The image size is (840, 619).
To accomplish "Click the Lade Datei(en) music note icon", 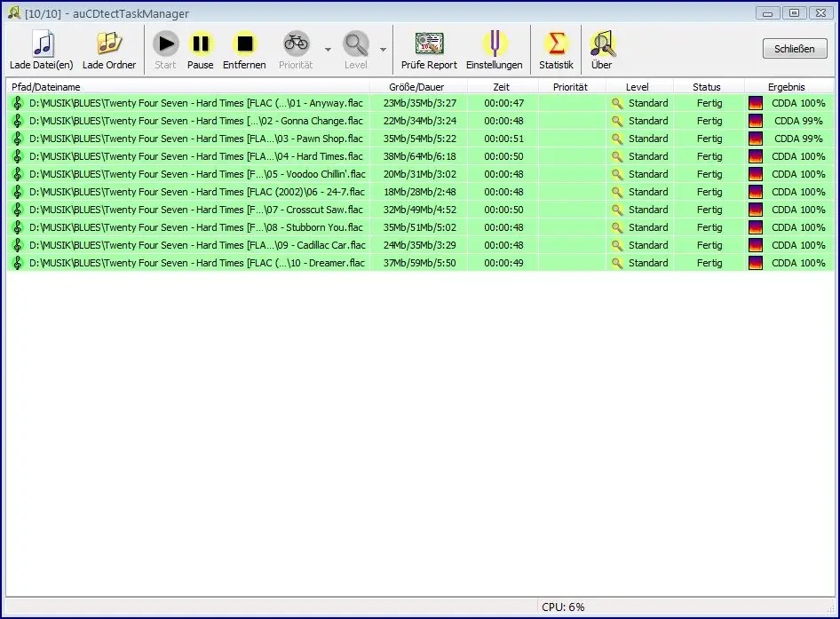I will click(x=42, y=44).
